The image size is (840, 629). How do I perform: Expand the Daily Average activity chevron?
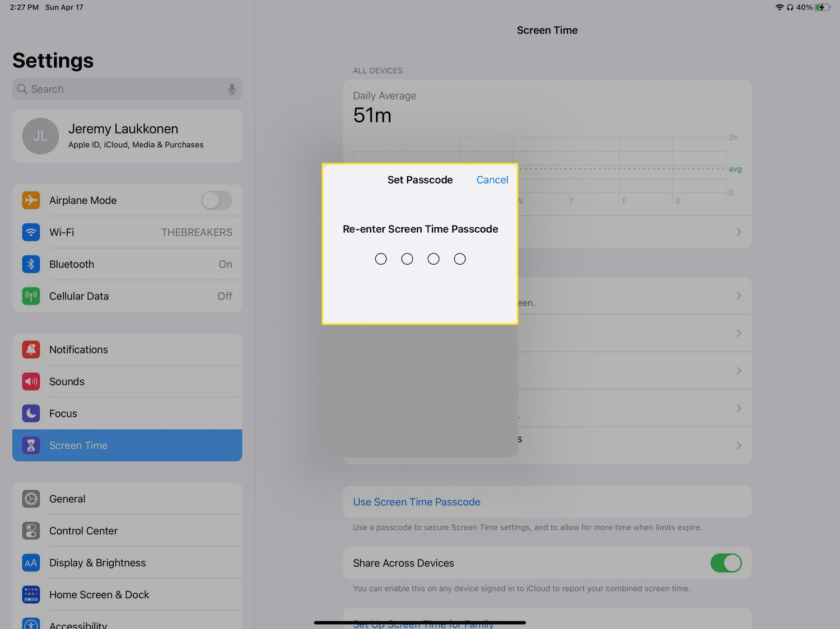[739, 232]
